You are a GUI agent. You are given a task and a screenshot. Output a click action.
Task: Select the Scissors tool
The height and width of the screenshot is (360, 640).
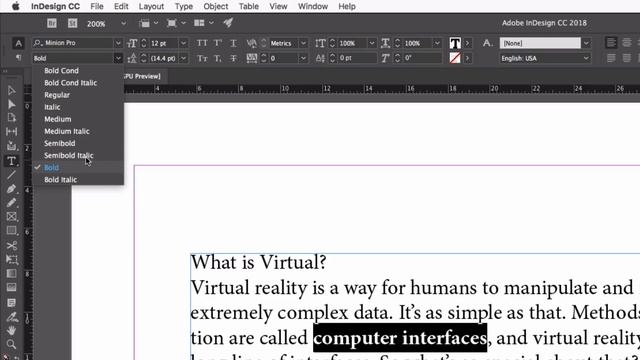11,245
